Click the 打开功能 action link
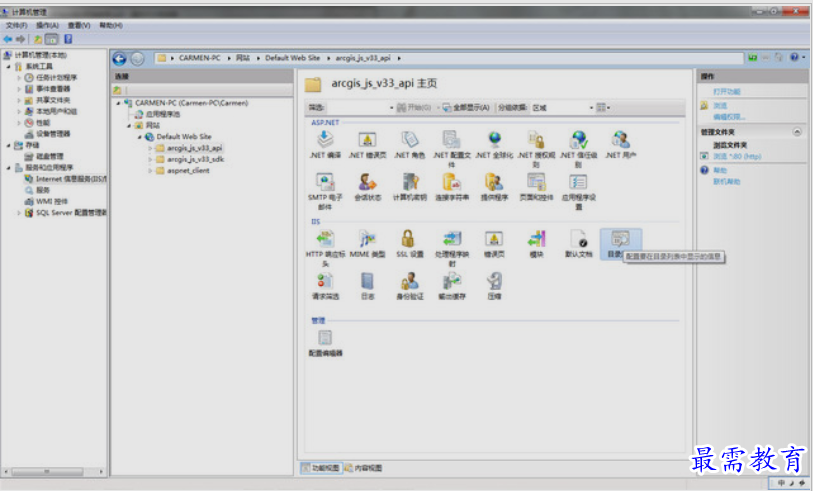 [727, 92]
